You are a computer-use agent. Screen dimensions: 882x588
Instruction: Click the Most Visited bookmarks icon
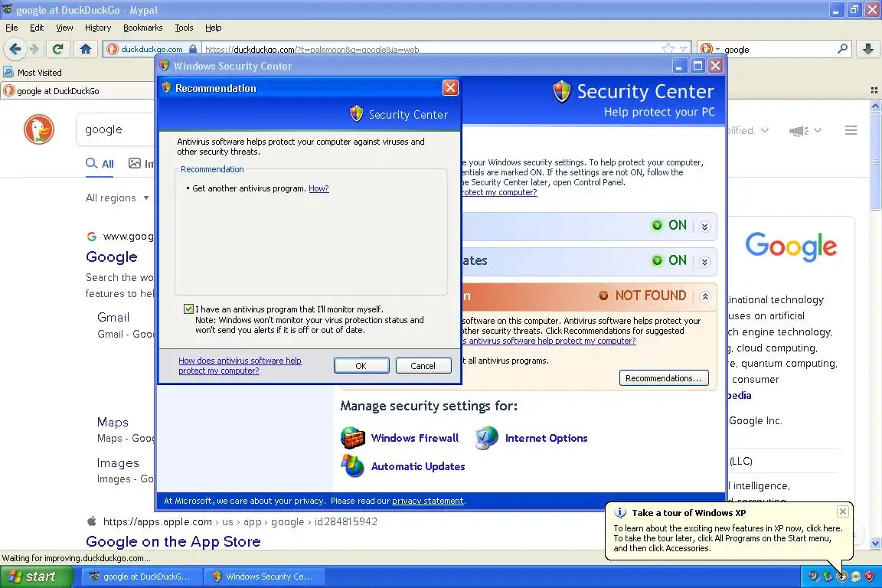click(x=8, y=72)
